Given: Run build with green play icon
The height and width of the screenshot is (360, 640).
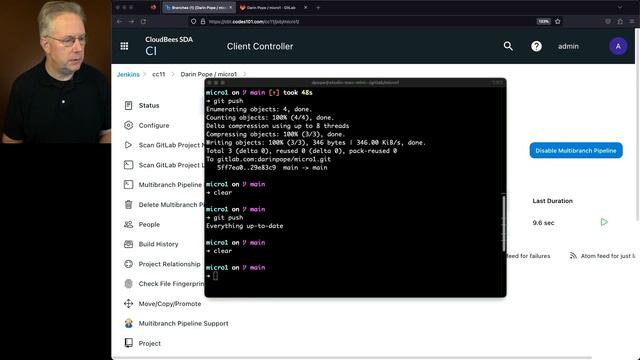Looking at the screenshot, I should 604,222.
